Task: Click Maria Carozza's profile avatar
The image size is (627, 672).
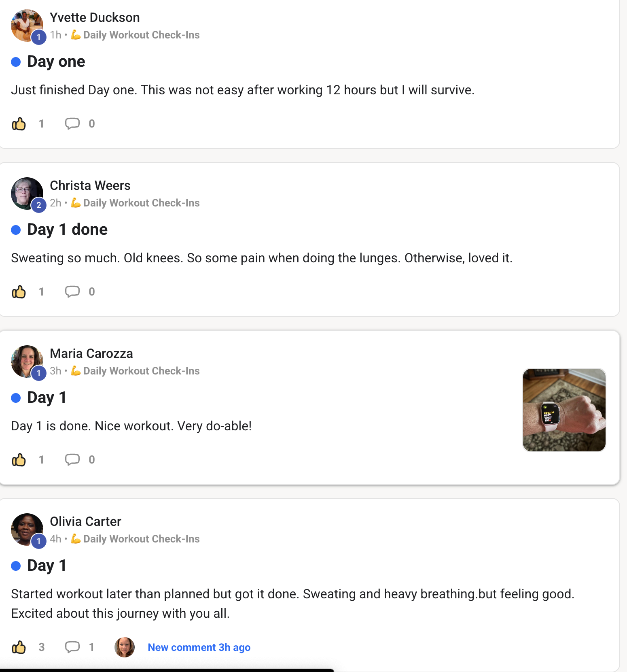Action: (27, 362)
